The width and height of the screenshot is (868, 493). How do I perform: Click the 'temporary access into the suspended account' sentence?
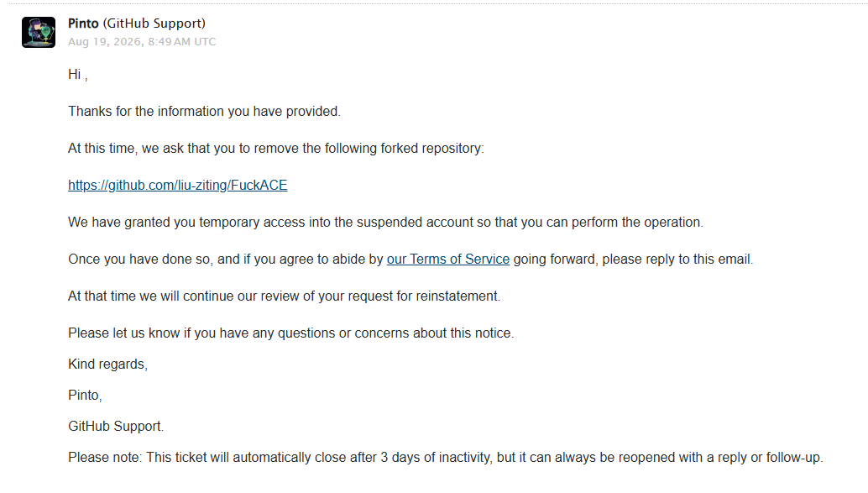point(386,222)
